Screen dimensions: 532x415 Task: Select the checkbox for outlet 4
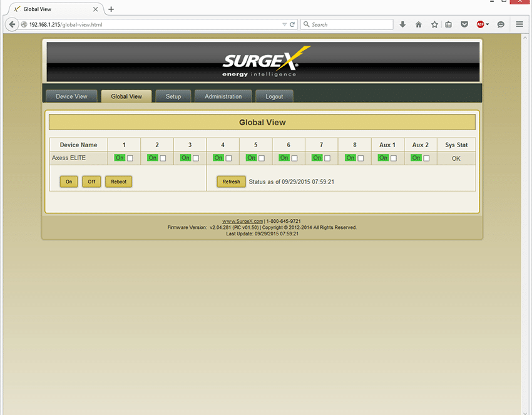[228, 158]
